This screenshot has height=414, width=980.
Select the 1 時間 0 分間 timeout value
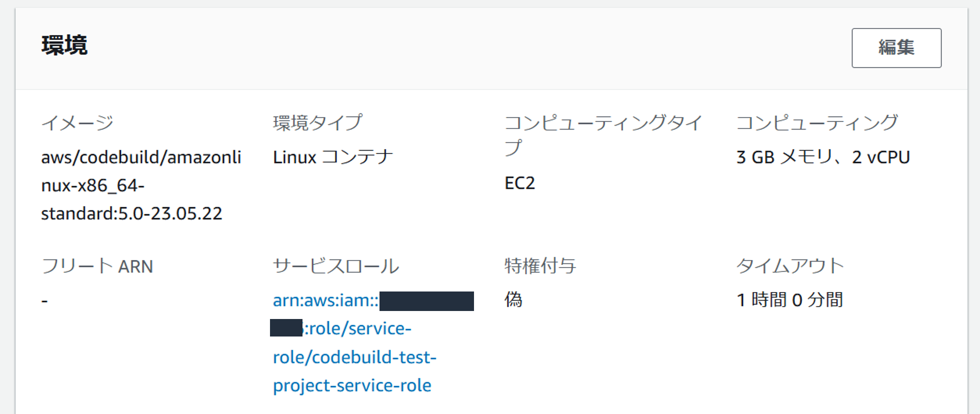pyautogui.click(x=787, y=300)
